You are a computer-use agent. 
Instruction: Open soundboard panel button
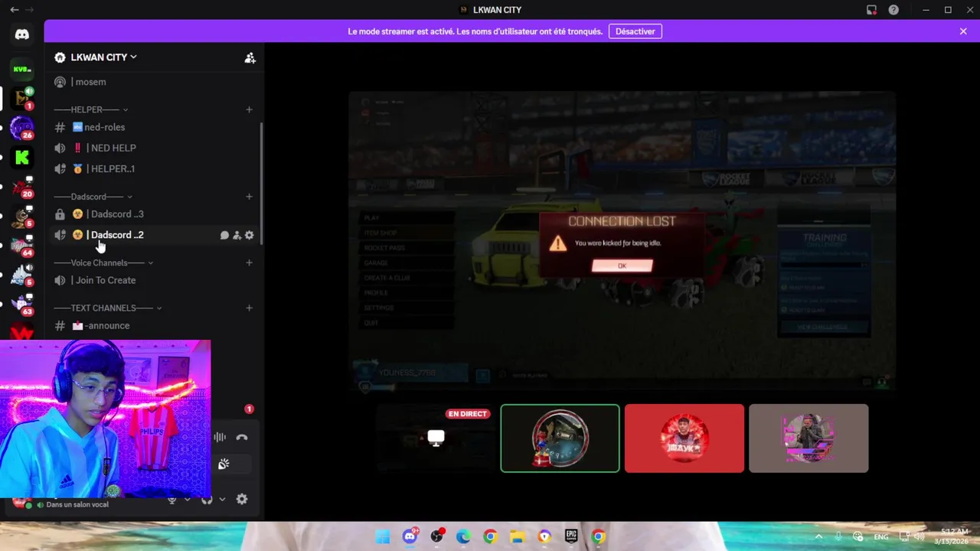(224, 465)
